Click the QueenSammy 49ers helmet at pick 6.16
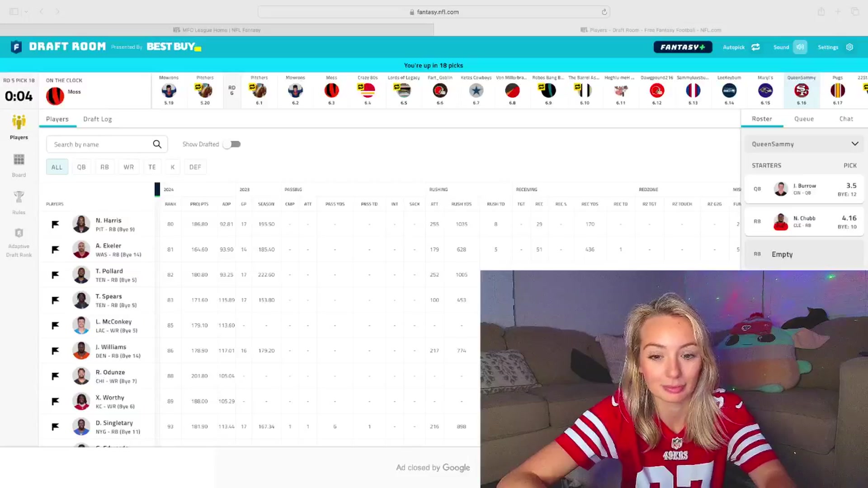 click(x=802, y=91)
